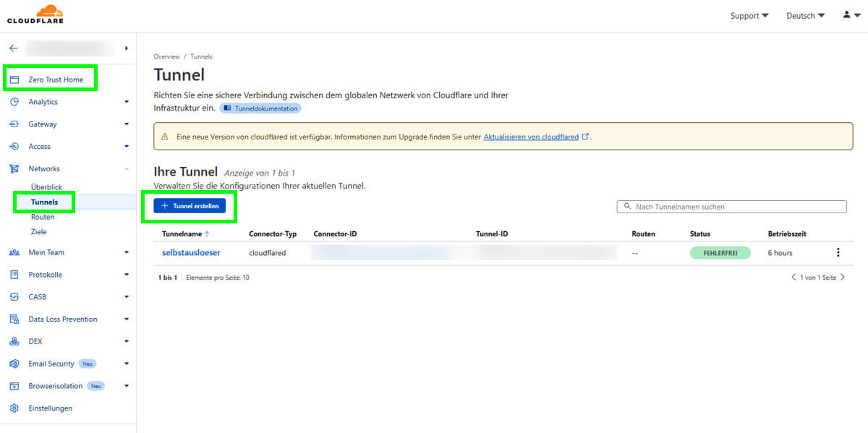Expand the Analytics menu arrow
The image size is (868, 433).
pos(127,102)
